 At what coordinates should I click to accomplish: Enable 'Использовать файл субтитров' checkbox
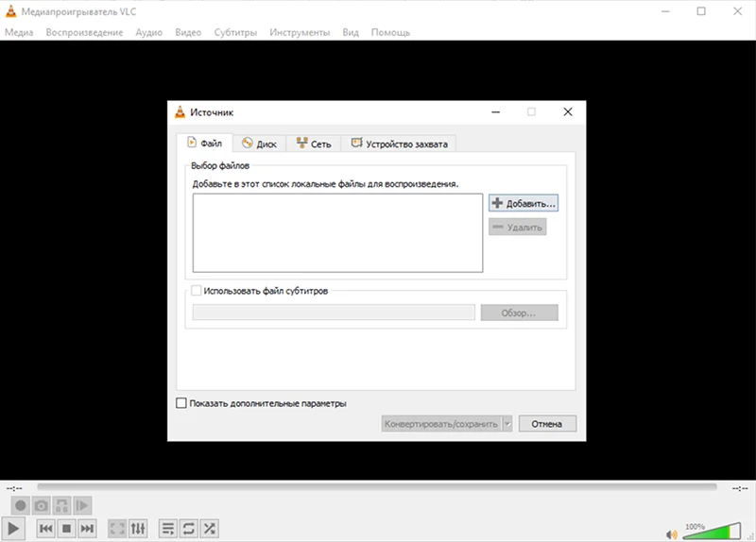(x=197, y=291)
